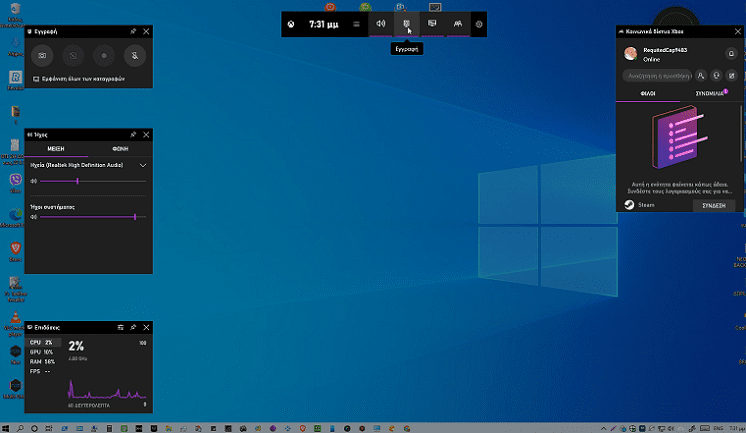Viewport: 746px width, 433px height.
Task: Click the friend search input field
Action: (x=657, y=76)
